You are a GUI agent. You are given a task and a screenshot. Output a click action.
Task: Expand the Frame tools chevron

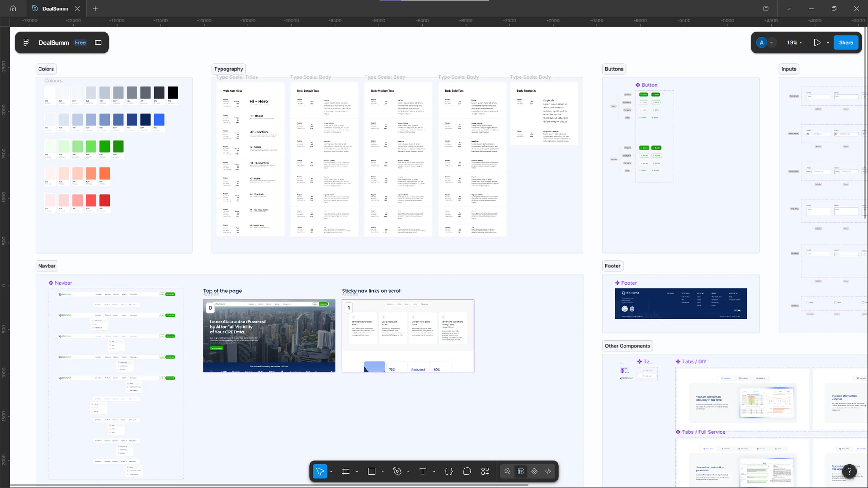357,471
